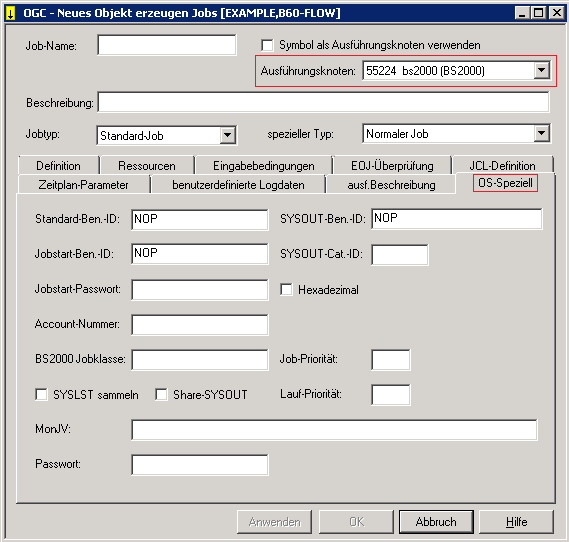This screenshot has height=542, width=569.
Task: Minimize the OGC dialog window
Action: (523, 13)
